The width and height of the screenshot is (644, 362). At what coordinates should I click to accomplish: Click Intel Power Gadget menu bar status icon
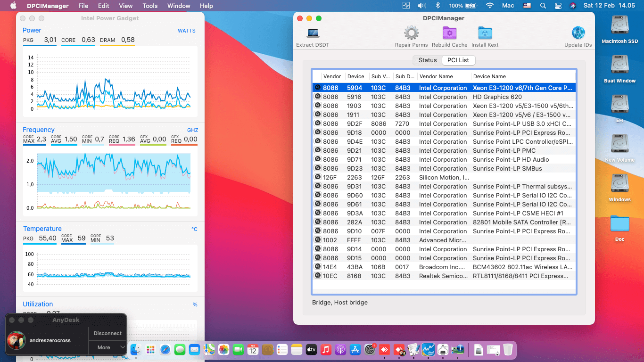[406, 6]
